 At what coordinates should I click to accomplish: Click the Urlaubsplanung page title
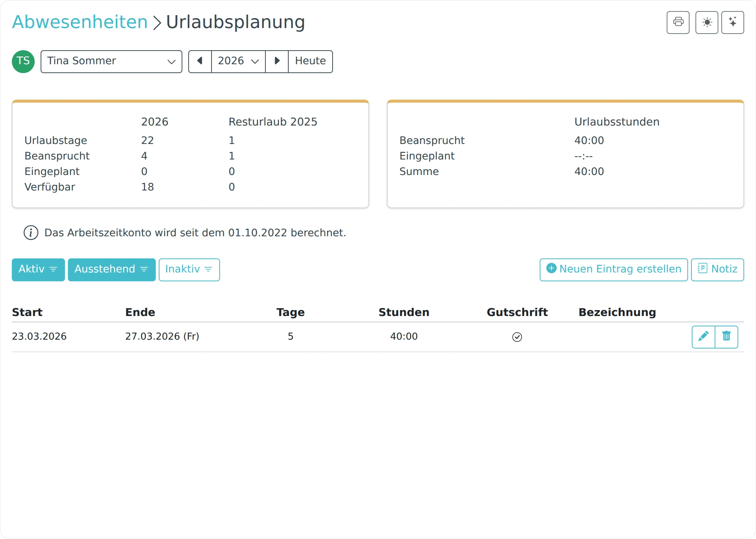point(236,22)
